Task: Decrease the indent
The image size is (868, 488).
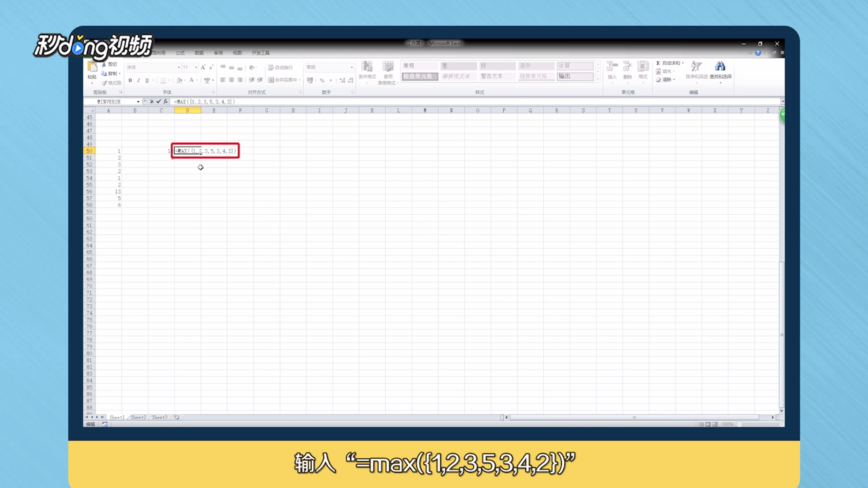Action: (x=252, y=80)
